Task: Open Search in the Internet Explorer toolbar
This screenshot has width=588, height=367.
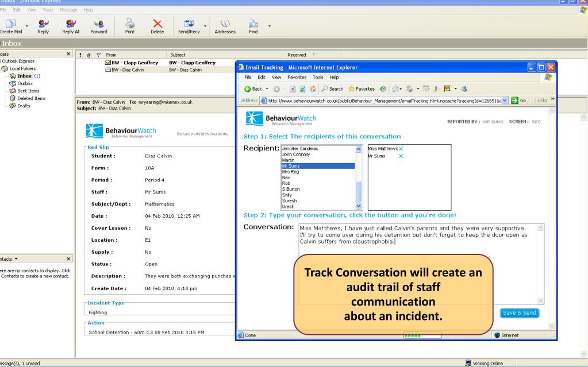Action: (332, 89)
